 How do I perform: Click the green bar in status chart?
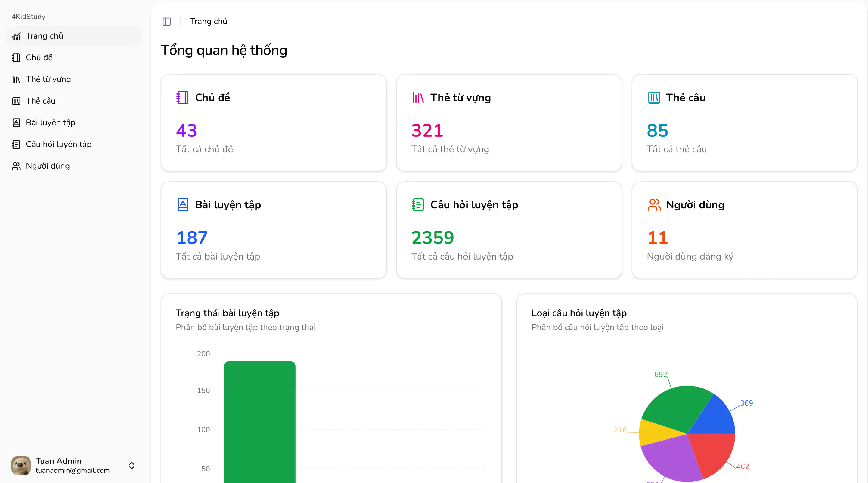pos(259,421)
